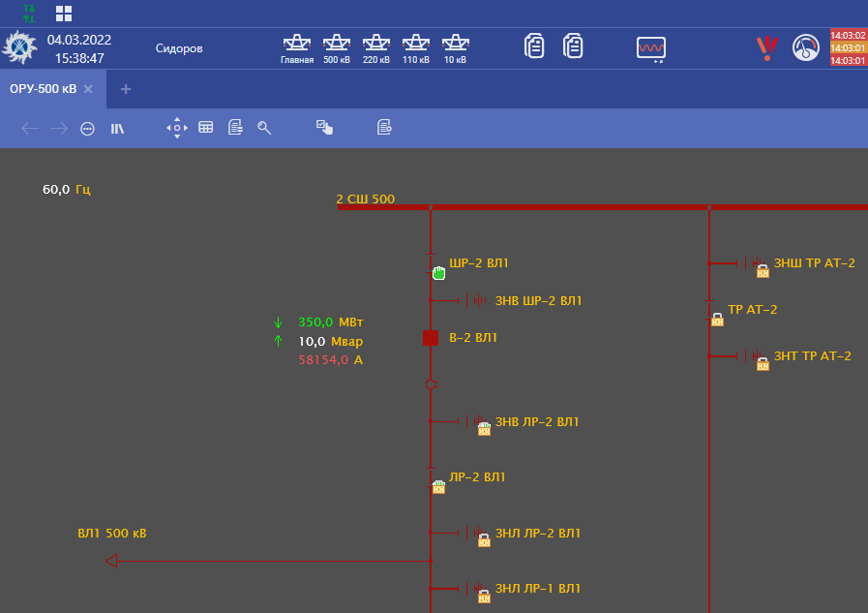868x613 pixels.
Task: Open the gauge indicator icon
Action: (x=805, y=47)
